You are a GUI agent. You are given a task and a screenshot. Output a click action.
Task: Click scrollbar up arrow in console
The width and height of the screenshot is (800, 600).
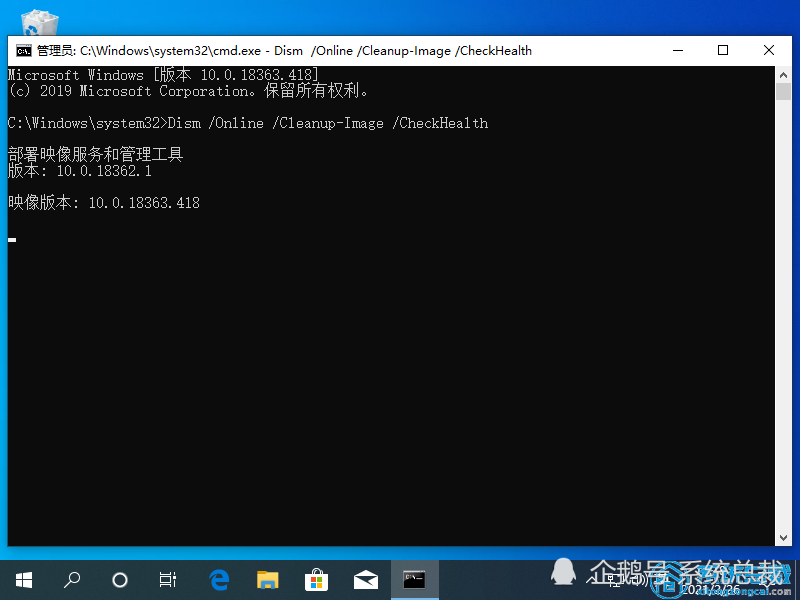784,75
